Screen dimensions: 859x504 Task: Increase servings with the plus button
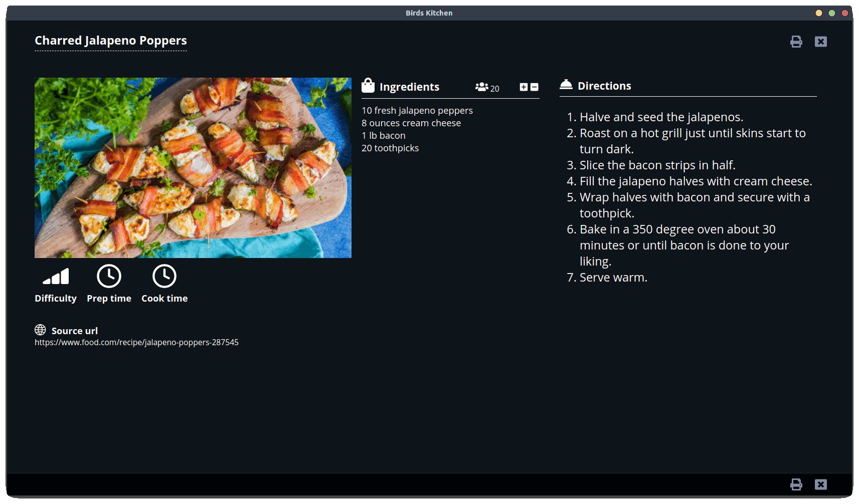point(523,87)
